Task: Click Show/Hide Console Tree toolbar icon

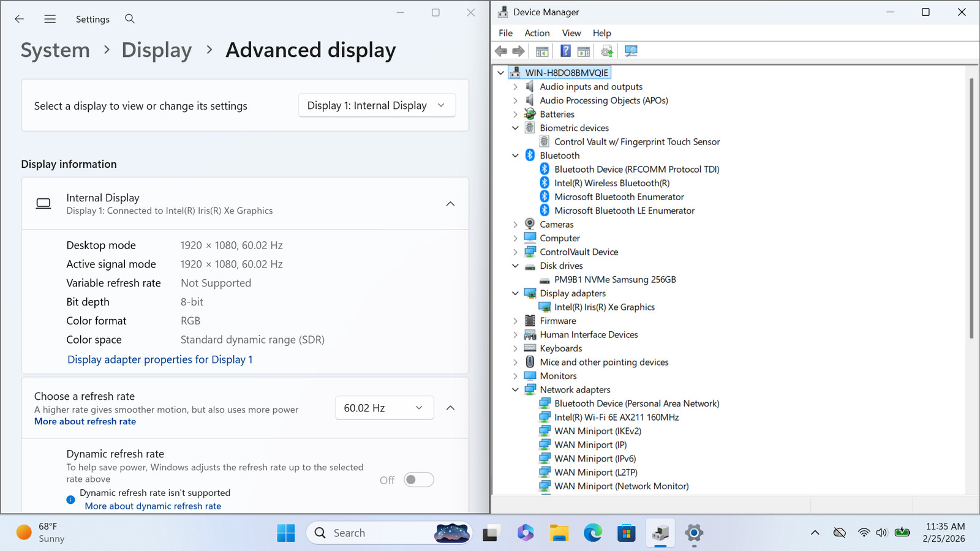Action: (542, 51)
